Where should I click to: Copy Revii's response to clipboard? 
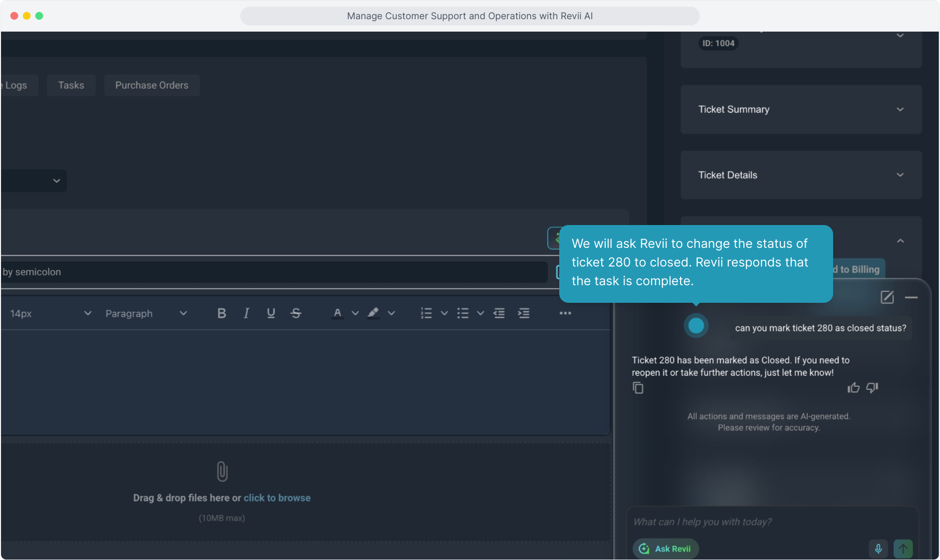tap(638, 388)
